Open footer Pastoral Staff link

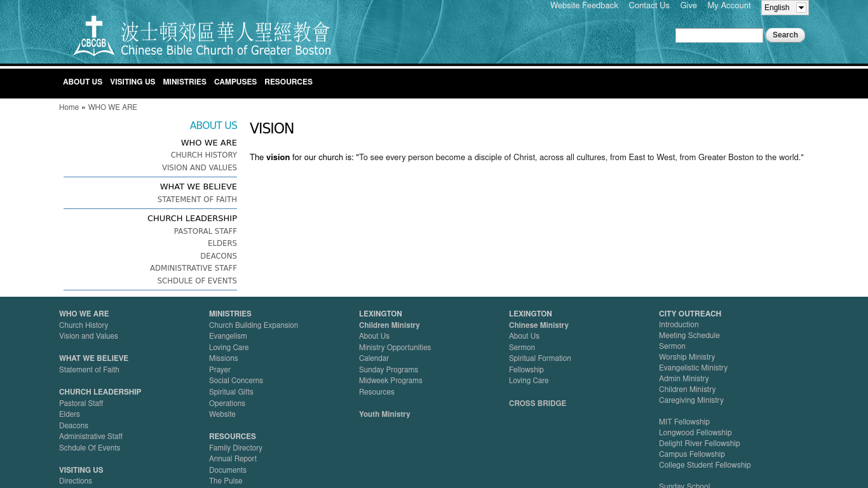point(81,403)
